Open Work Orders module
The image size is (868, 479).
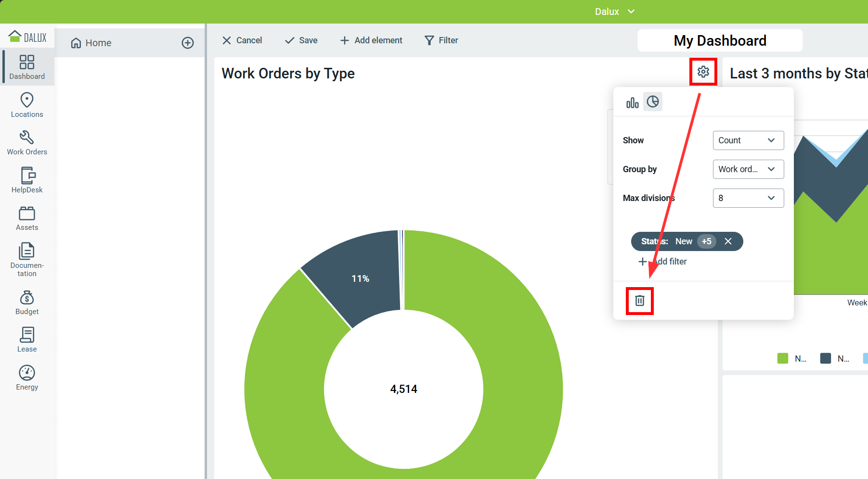pyautogui.click(x=27, y=143)
